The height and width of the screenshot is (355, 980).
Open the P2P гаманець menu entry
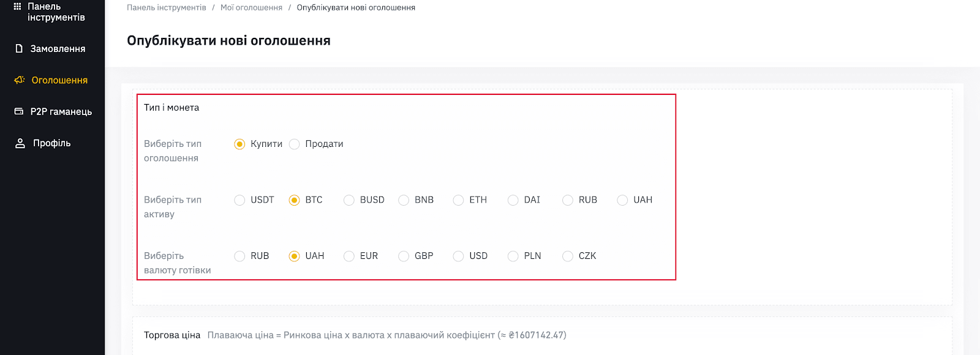pyautogui.click(x=52, y=111)
